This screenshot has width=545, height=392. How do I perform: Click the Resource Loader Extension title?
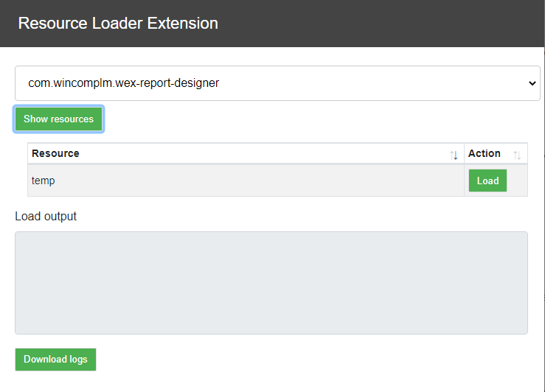coord(118,24)
